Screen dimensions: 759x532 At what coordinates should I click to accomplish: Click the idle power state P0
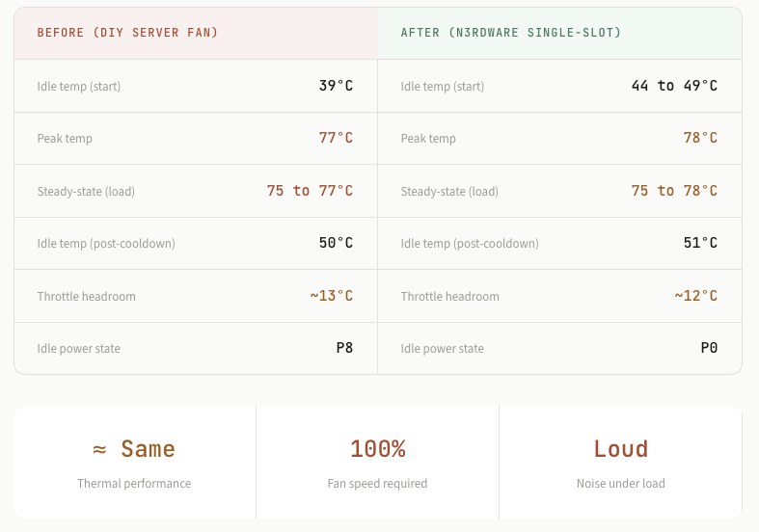pos(709,348)
